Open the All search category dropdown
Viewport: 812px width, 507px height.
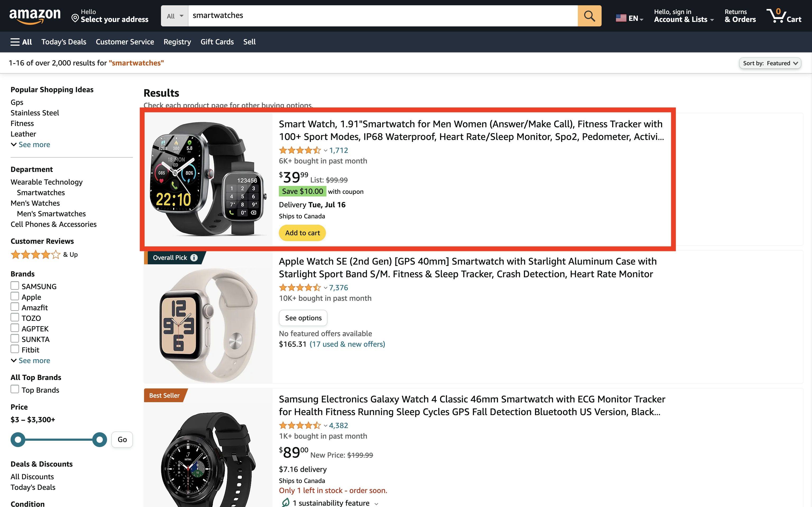coord(174,16)
